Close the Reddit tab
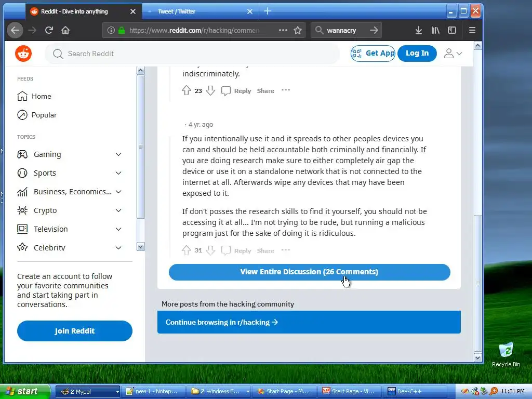The height and width of the screenshot is (399, 532). point(133,11)
